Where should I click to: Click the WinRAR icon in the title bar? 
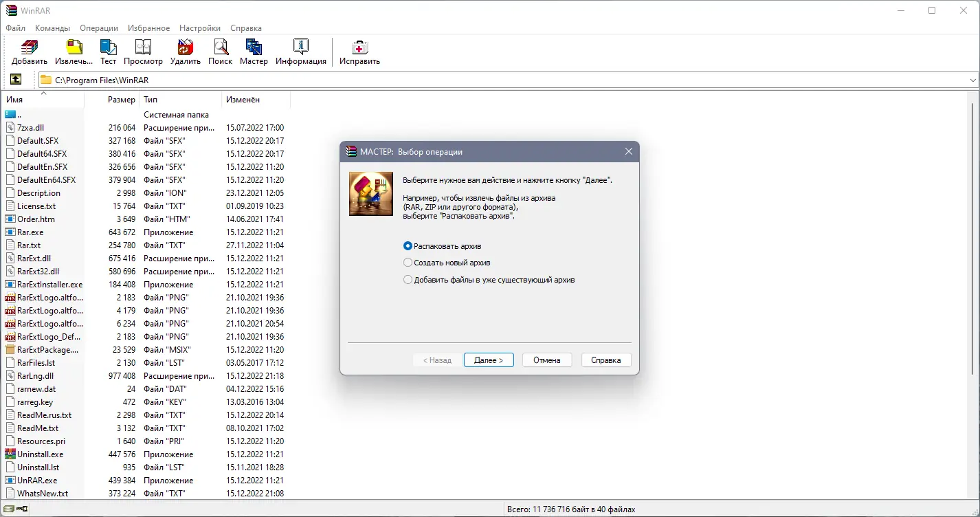[x=11, y=10]
